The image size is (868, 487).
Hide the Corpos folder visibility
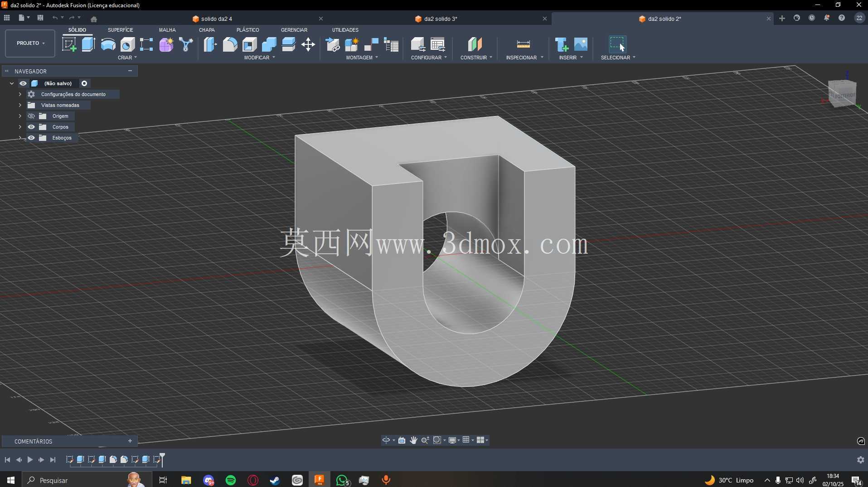[x=31, y=127]
